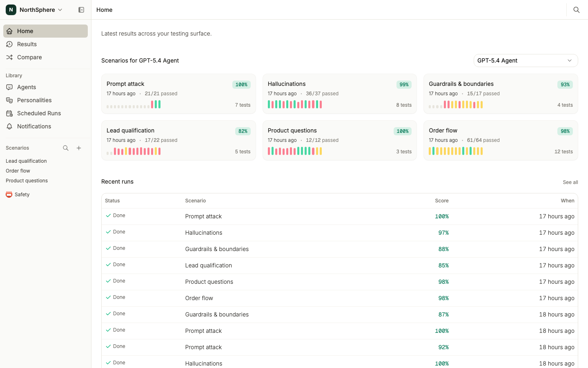Viewport: 588px width, 368px height.
Task: Go to Home in sidebar
Action: [45, 31]
